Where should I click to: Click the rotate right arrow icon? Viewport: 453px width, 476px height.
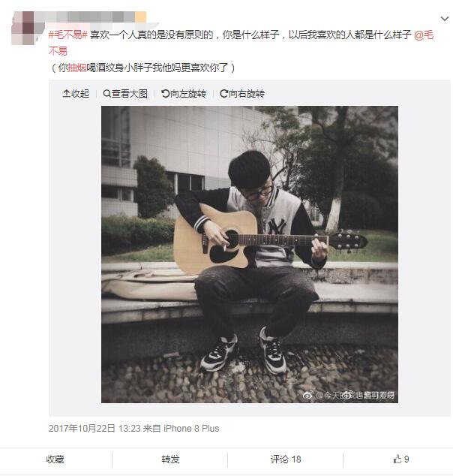point(223,94)
